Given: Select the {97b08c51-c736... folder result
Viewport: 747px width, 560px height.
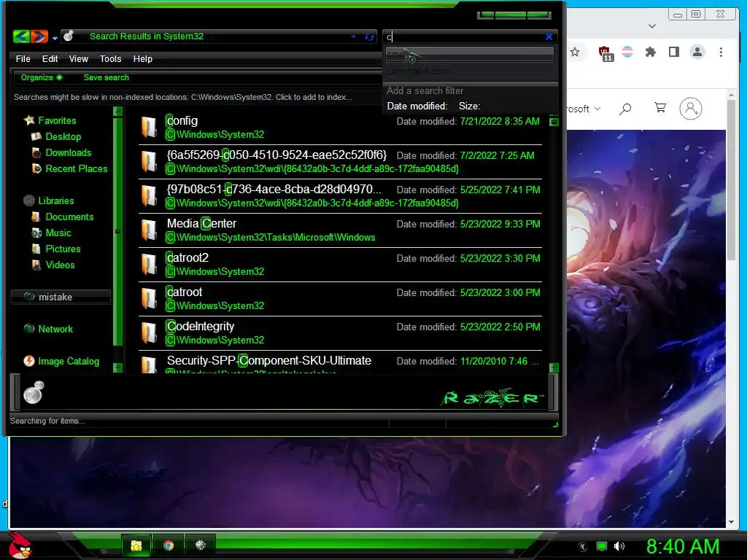Looking at the screenshot, I should pos(340,196).
